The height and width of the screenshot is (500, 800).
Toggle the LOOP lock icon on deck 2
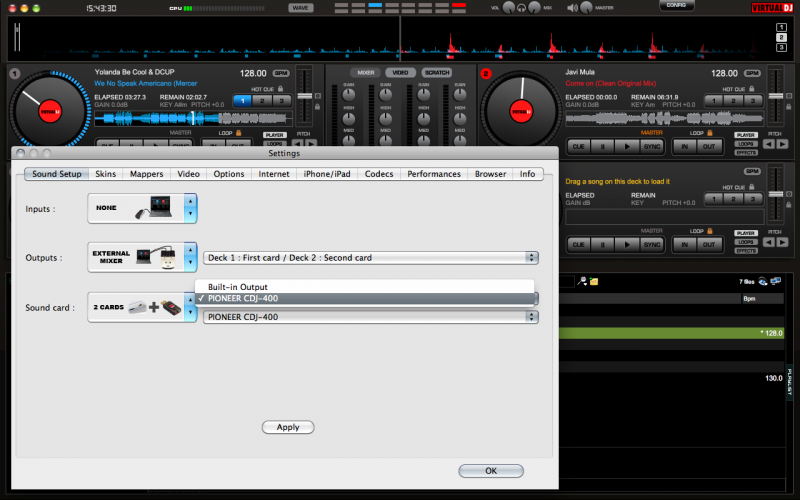[x=710, y=133]
